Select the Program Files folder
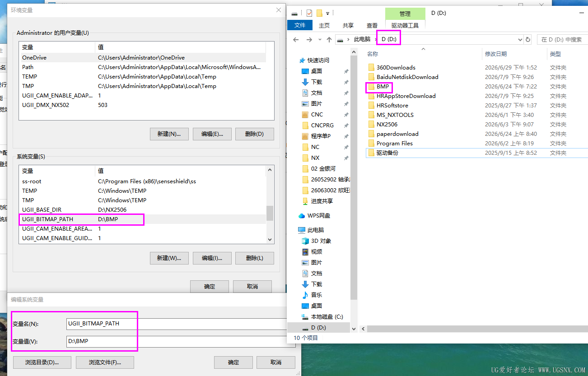588x376 pixels. pos(394,143)
